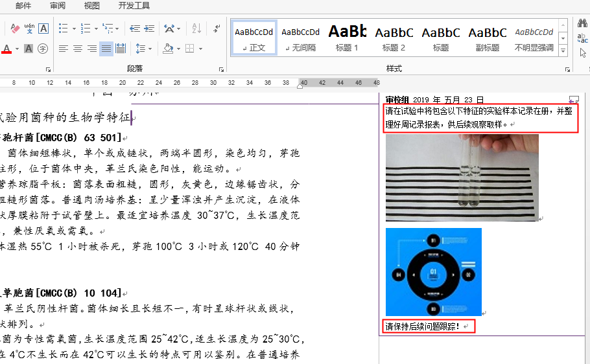Click the clear formatting eraser icon

point(14,28)
